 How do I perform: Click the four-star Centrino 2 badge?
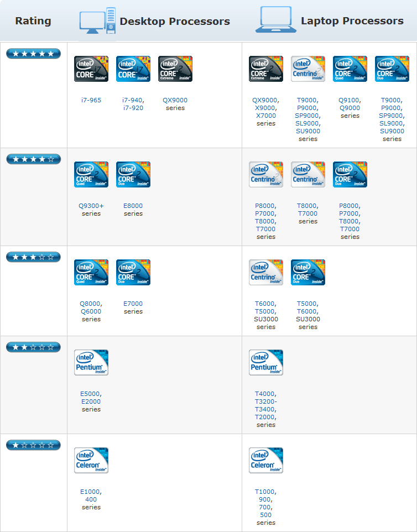point(265,174)
